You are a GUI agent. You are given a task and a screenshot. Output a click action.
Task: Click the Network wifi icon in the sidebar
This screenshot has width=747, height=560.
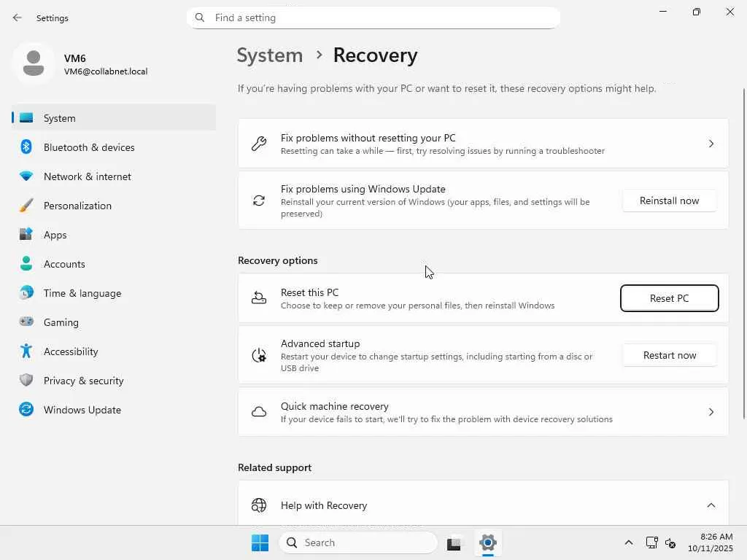pos(26,176)
